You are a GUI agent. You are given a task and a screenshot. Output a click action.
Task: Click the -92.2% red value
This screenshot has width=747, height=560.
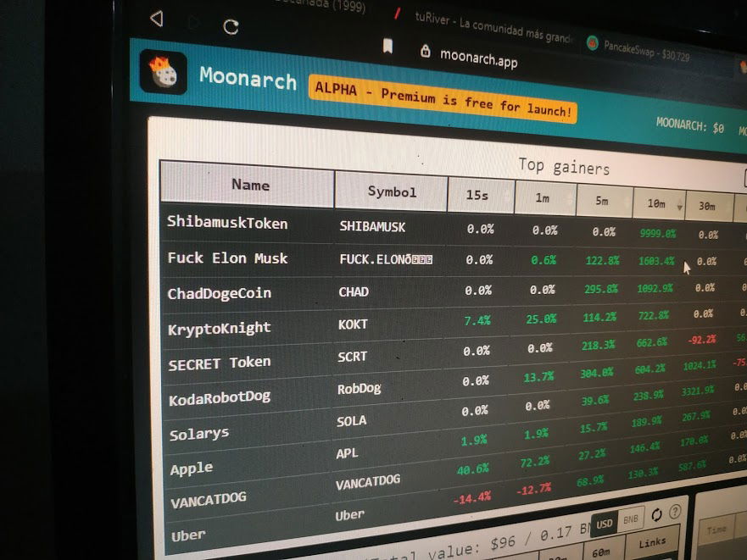coord(701,340)
